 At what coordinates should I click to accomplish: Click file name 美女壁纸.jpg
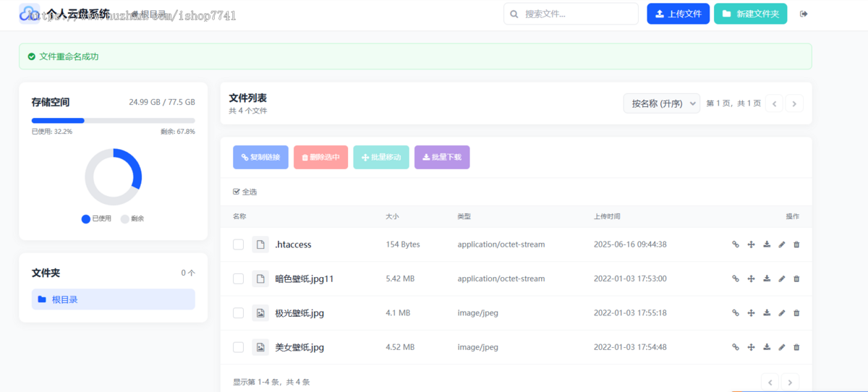tap(299, 347)
